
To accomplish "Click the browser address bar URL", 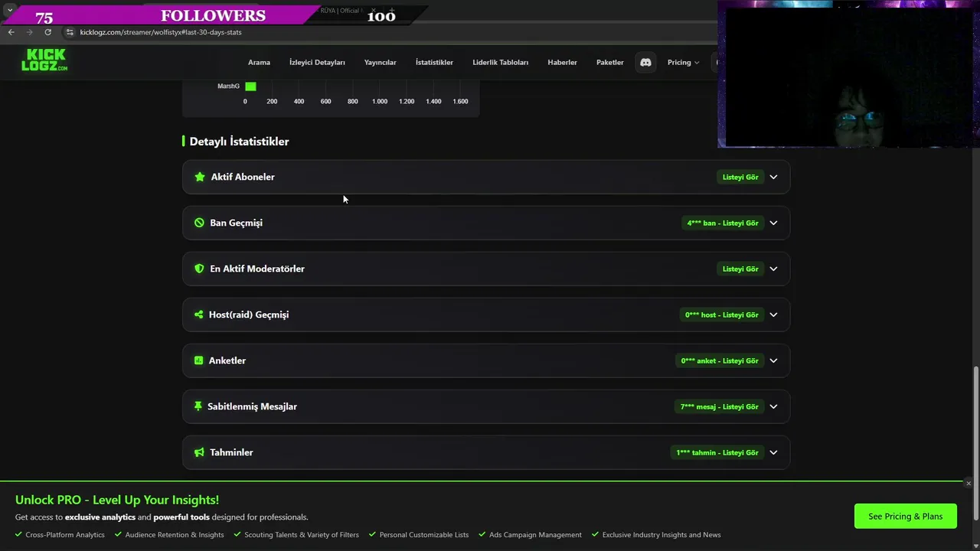I will click(x=161, y=32).
